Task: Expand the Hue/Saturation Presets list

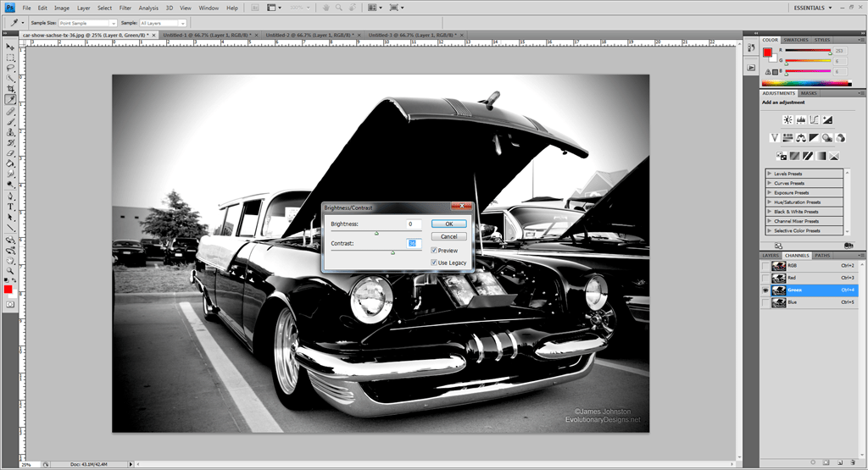Action: coord(769,202)
